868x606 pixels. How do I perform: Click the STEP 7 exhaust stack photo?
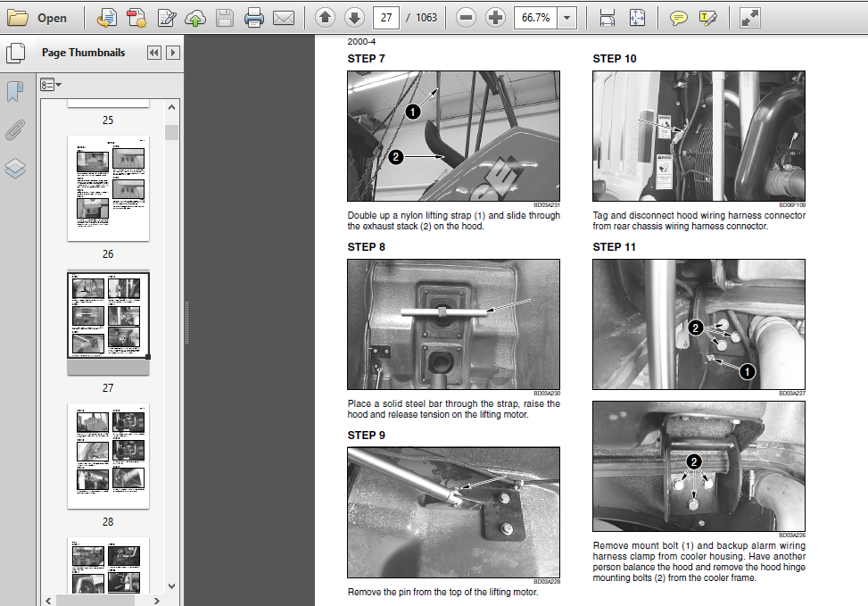coord(453,136)
